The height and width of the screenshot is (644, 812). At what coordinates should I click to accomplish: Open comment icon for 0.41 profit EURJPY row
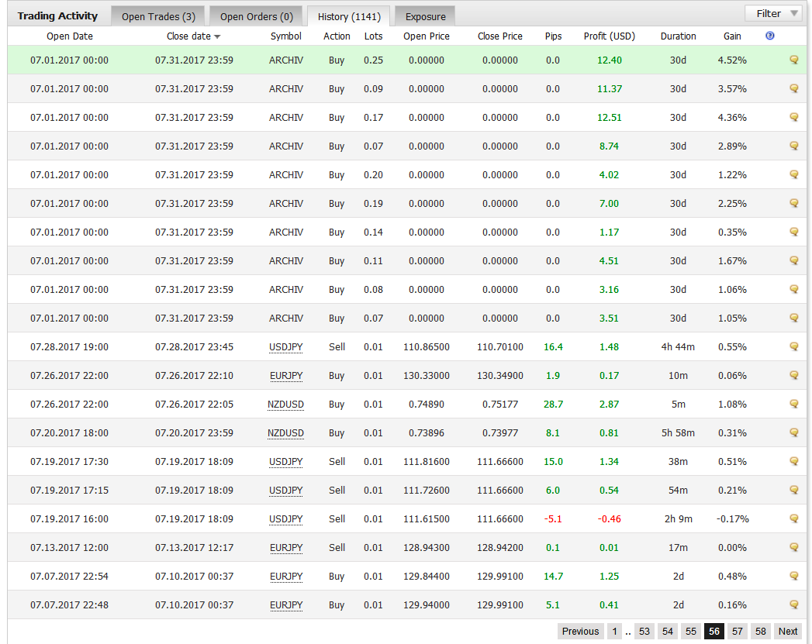(793, 604)
